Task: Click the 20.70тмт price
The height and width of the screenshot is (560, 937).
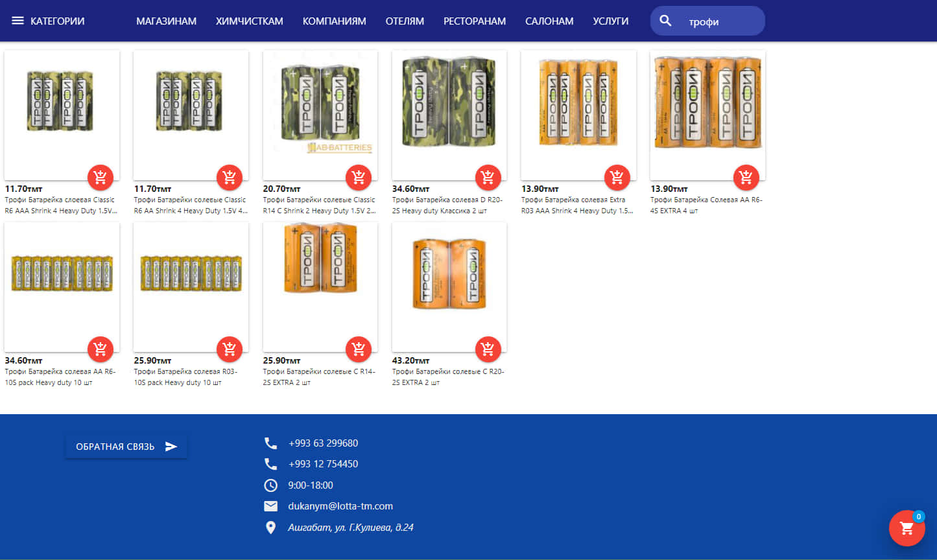Action: point(282,189)
